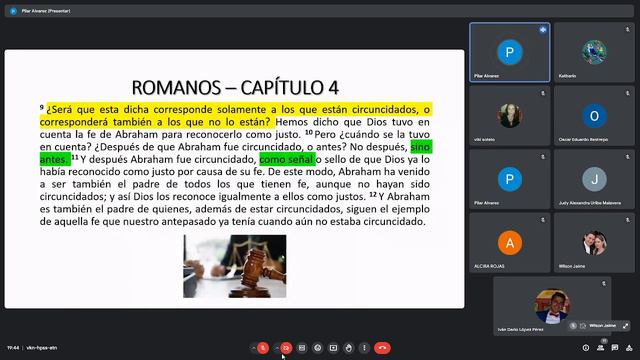640x360 pixels.
Task: Select the Katherin participant tile
Action: (594, 52)
